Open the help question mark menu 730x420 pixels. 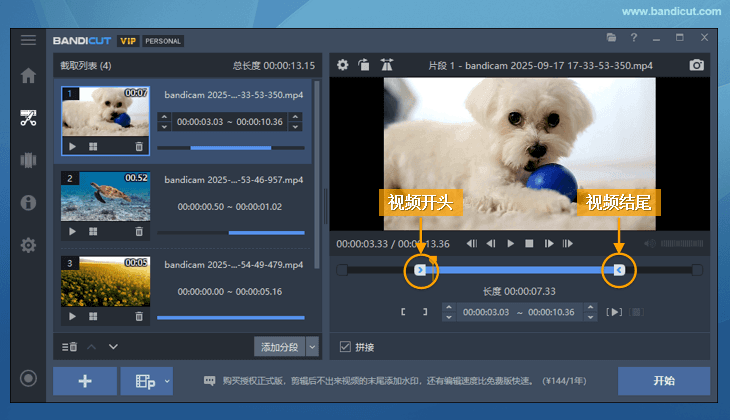click(x=634, y=38)
